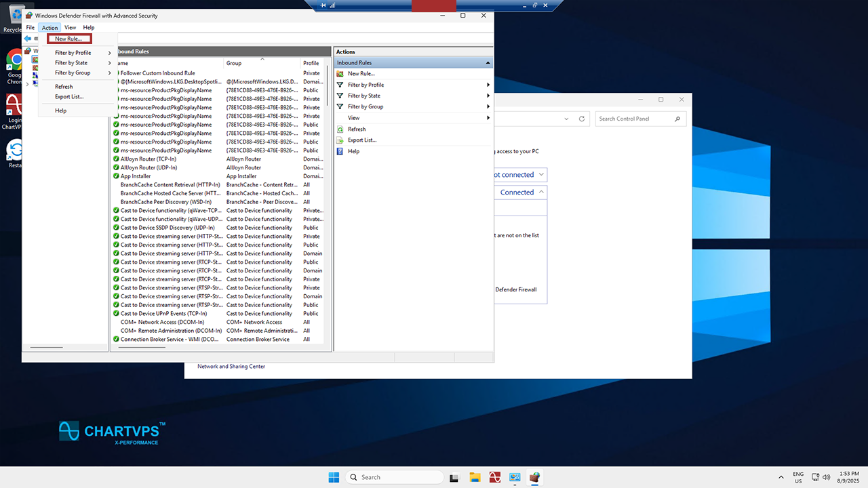
Task: Click the New Rule icon in Actions pane
Action: point(340,74)
